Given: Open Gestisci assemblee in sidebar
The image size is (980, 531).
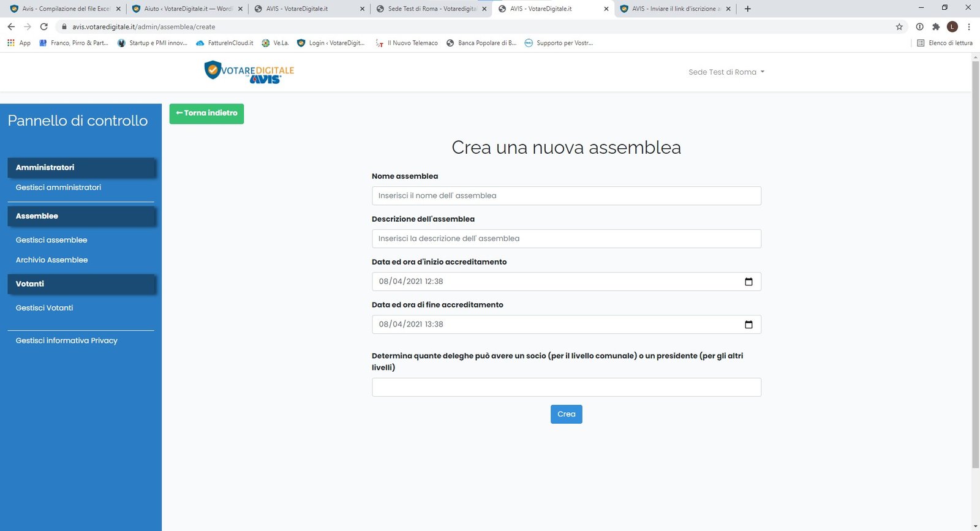Looking at the screenshot, I should [x=51, y=240].
